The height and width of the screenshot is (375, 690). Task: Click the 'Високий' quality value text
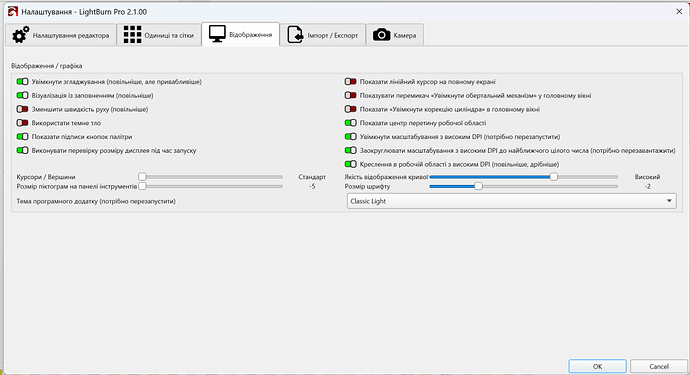point(647,177)
